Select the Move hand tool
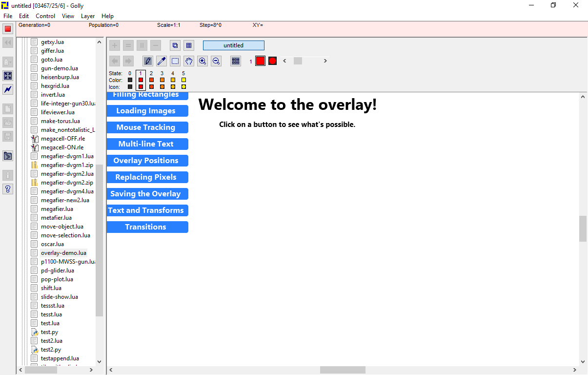Viewport: 588px width, 375px height. (189, 61)
